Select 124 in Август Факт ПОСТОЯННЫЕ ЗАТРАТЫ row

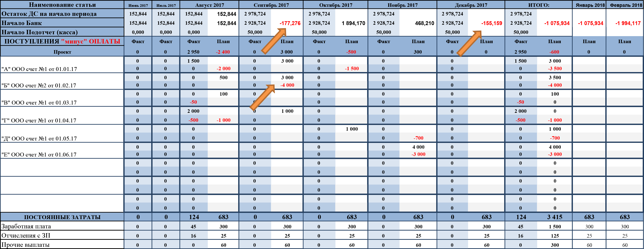point(194,217)
